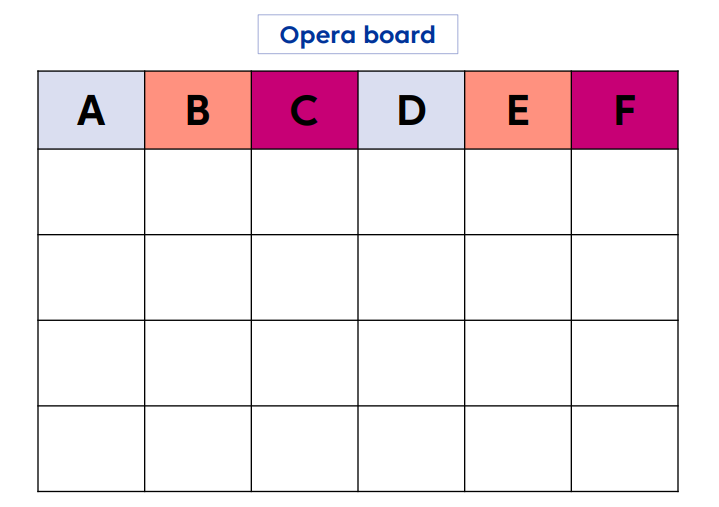Select the header cell labeled F
Screen dimensions: 719x507
click(624, 110)
